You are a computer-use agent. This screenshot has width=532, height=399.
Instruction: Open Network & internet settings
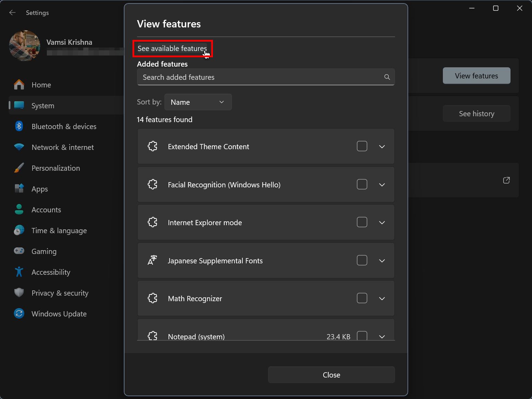62,147
